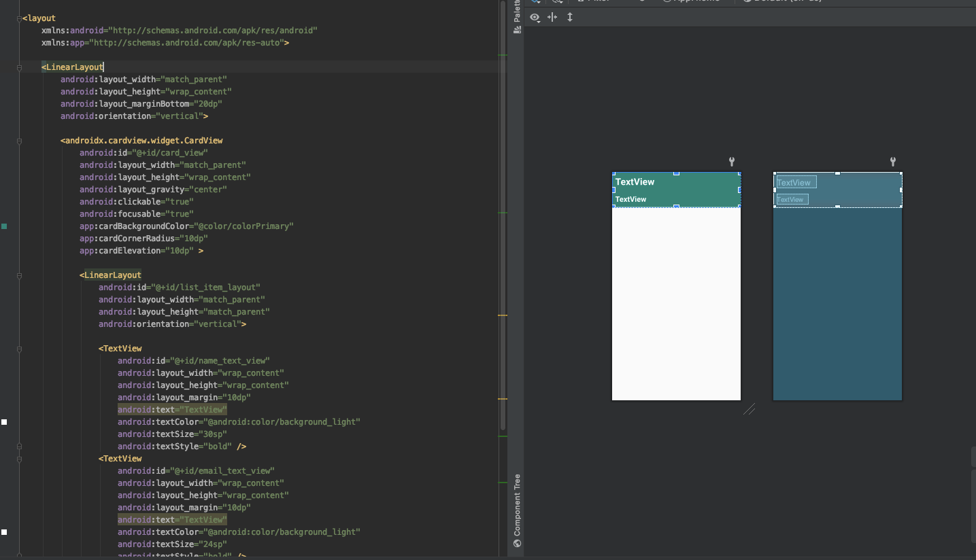Open the Default (en-us) locale dropdown
Image resolution: width=976 pixels, height=560 pixels.
click(x=782, y=1)
